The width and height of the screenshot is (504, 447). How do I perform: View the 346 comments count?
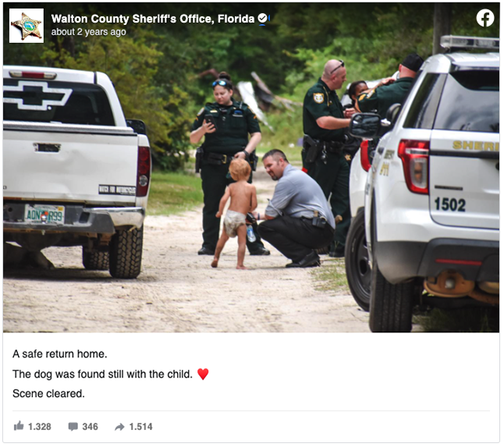point(90,427)
